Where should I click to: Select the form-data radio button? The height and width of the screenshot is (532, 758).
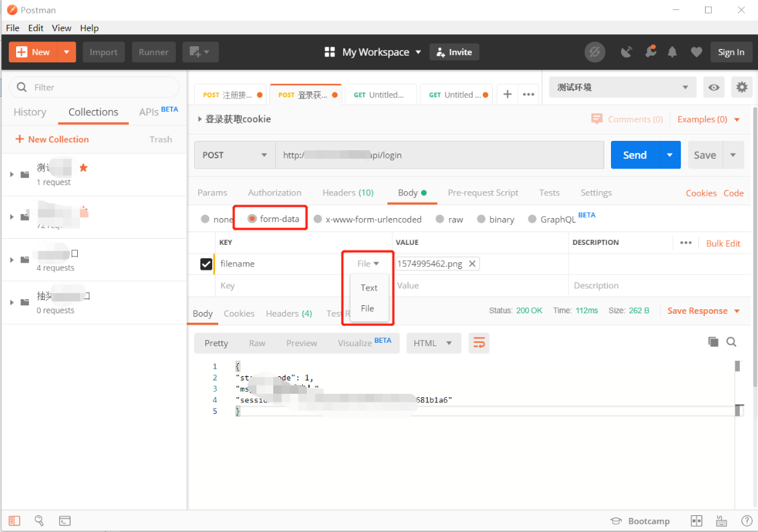252,219
